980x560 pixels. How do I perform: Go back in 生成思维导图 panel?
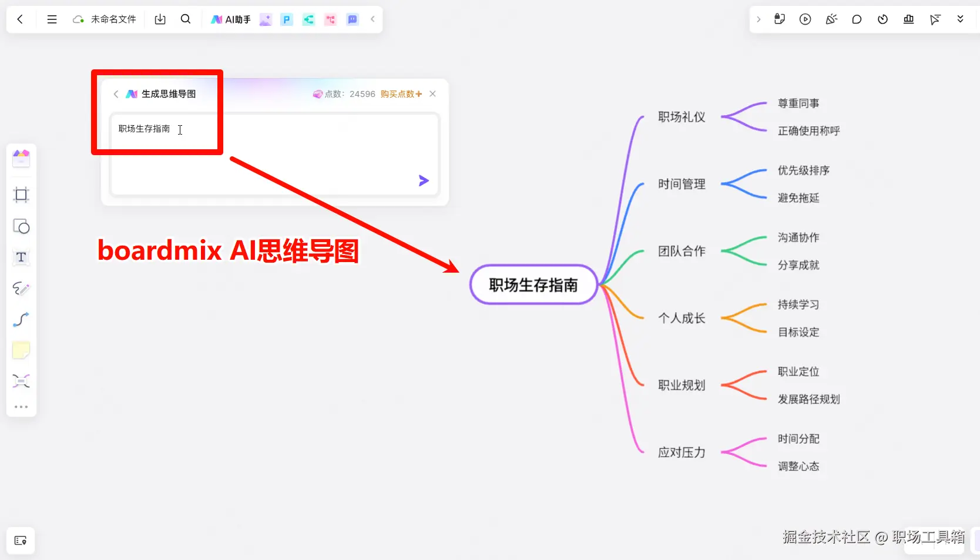(x=116, y=94)
